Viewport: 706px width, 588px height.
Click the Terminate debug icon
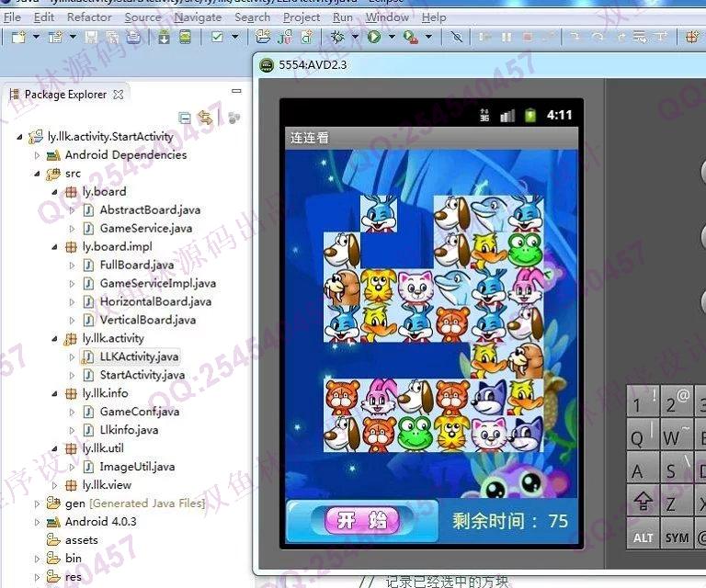click(528, 37)
